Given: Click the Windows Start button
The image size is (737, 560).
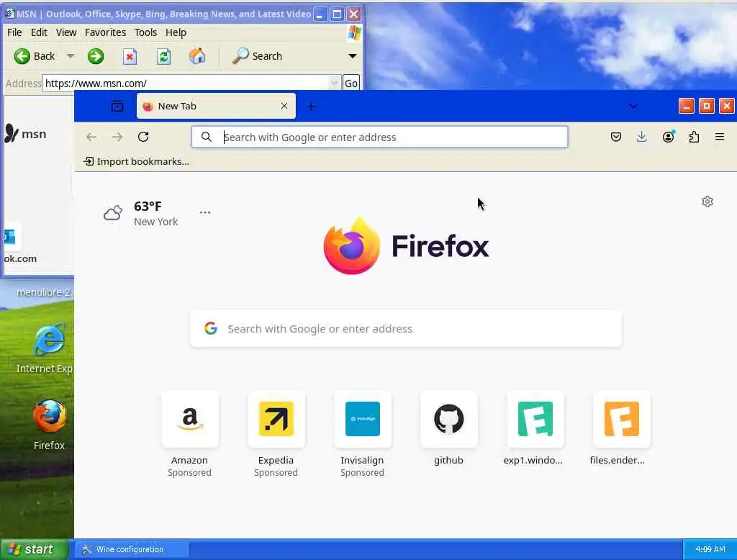Looking at the screenshot, I should point(35,549).
